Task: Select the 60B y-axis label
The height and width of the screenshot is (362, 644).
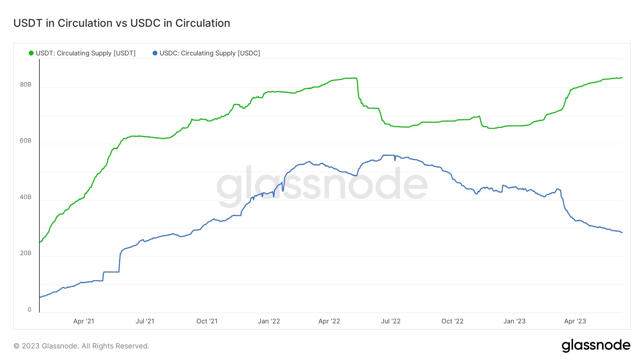Action: click(26, 140)
